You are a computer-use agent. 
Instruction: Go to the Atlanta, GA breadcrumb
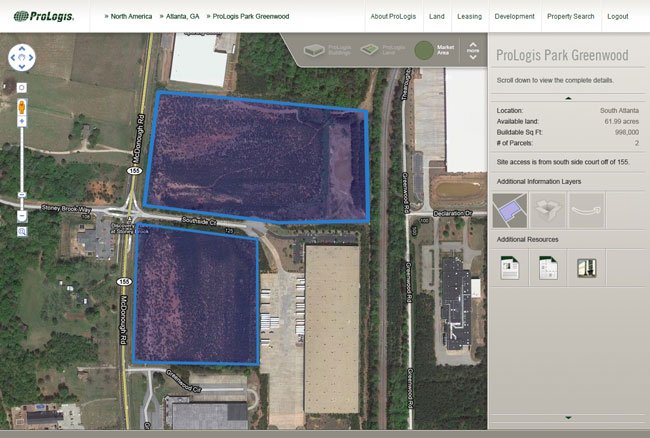pos(182,17)
